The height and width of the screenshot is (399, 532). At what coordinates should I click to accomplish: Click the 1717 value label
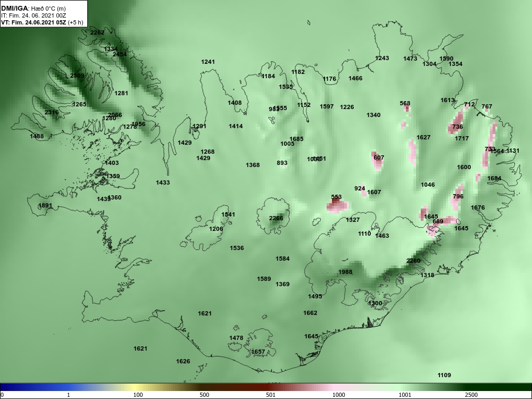pos(462,138)
